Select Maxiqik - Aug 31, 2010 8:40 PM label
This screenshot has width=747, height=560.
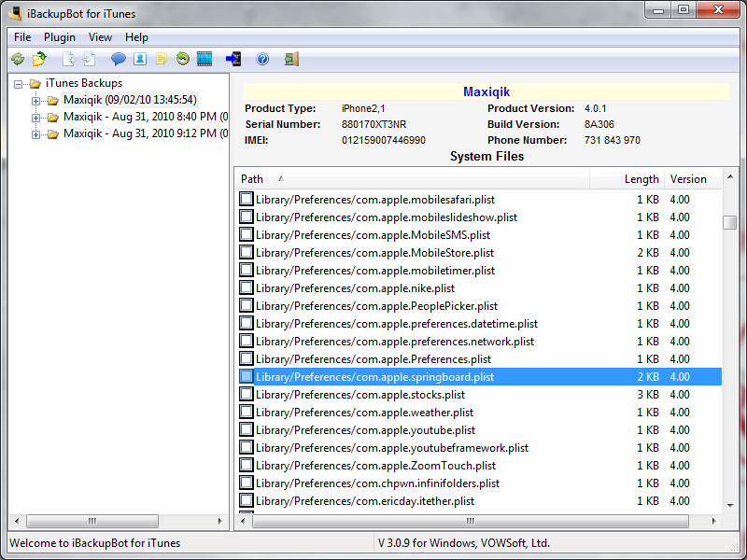coord(146,117)
